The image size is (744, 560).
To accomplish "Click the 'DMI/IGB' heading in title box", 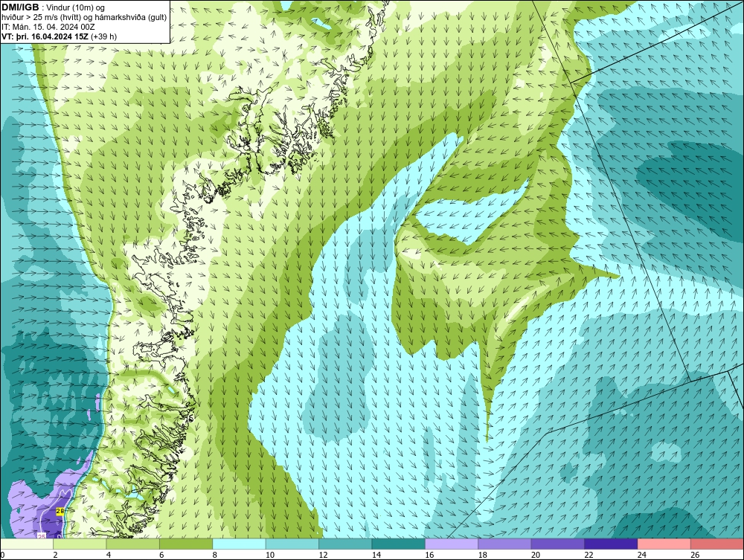I will click(x=20, y=7).
